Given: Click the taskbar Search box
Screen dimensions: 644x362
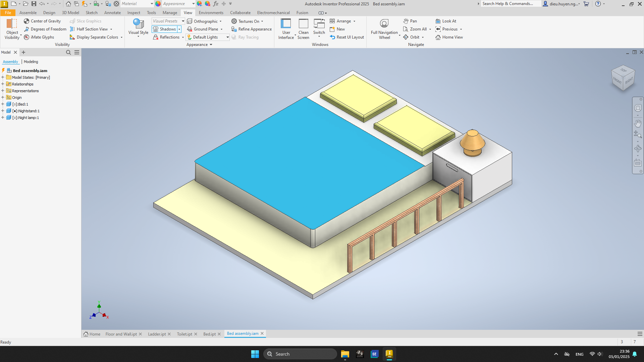Looking at the screenshot, I should (300, 354).
